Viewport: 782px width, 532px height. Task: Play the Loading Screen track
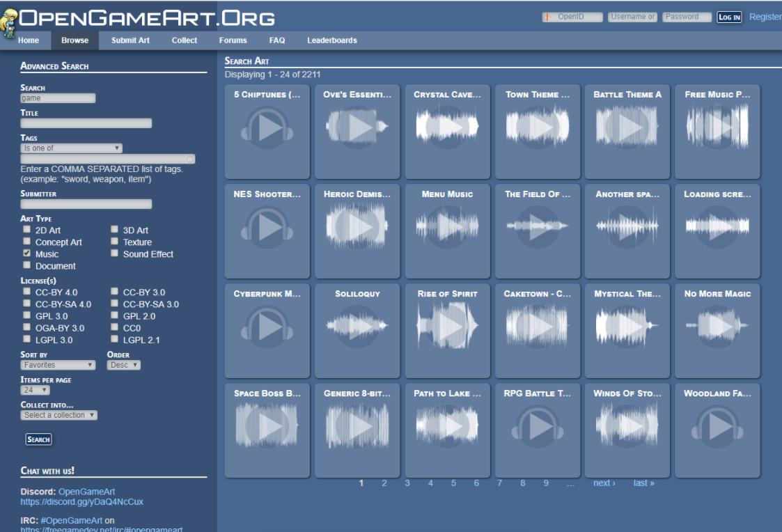point(717,228)
